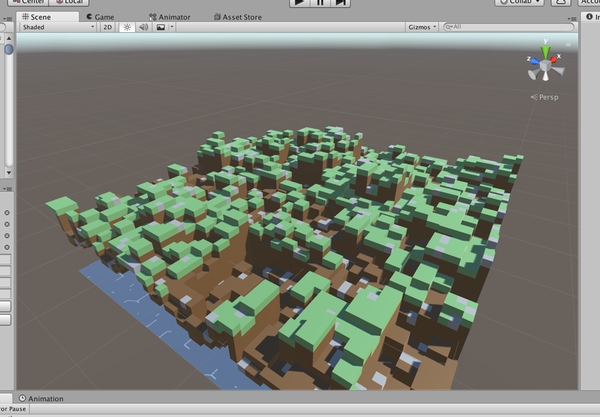
Task: Click the Animator tab icon
Action: click(153, 17)
